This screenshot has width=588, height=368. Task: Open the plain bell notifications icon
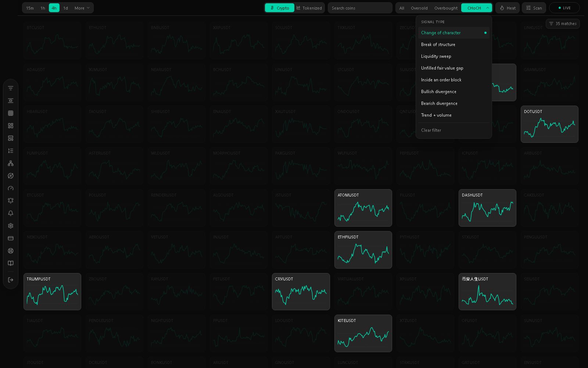[11, 213]
